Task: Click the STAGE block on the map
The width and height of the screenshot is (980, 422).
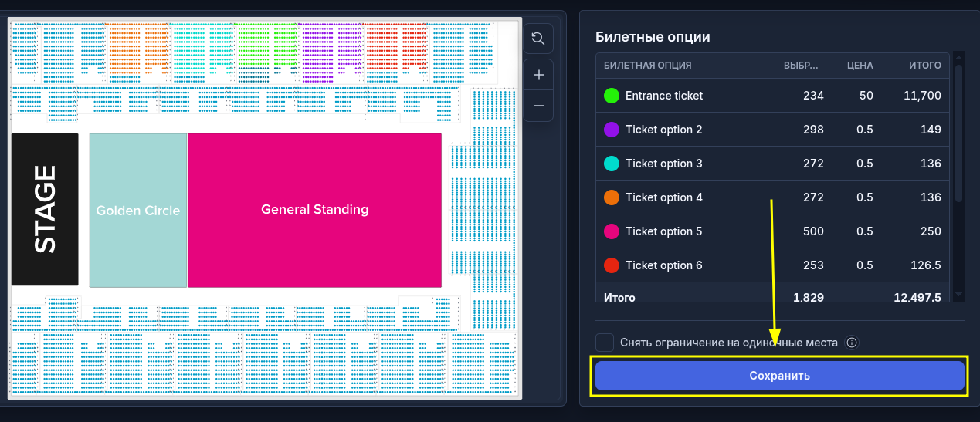Action: coord(45,208)
